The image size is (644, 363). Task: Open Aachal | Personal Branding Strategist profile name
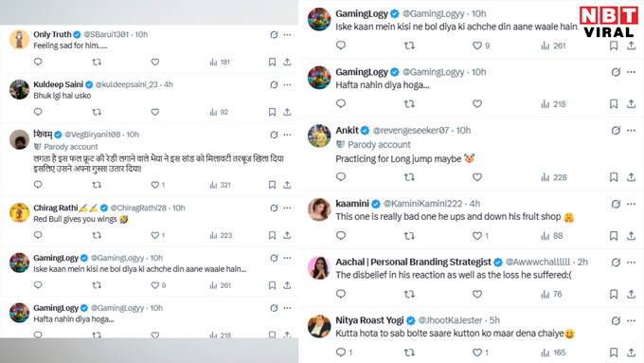[413, 262]
